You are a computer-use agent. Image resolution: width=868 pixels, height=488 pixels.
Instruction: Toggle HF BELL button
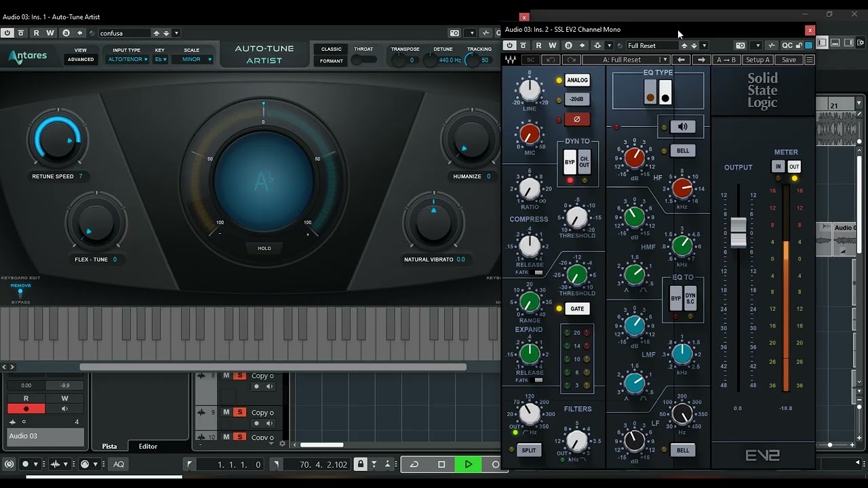click(683, 150)
